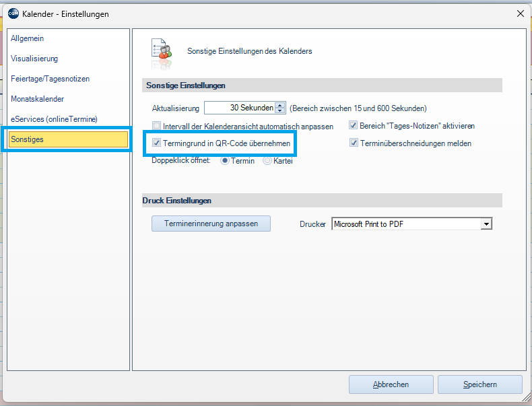Screen dimensions: 532x406
Task: Decrease the Aktualisierung seconds with down arrow
Action: pos(280,111)
